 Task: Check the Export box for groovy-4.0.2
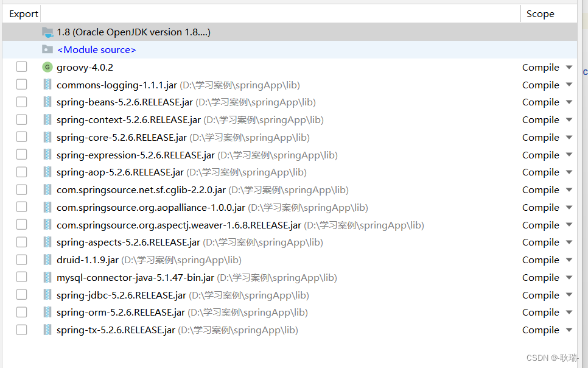pos(21,67)
